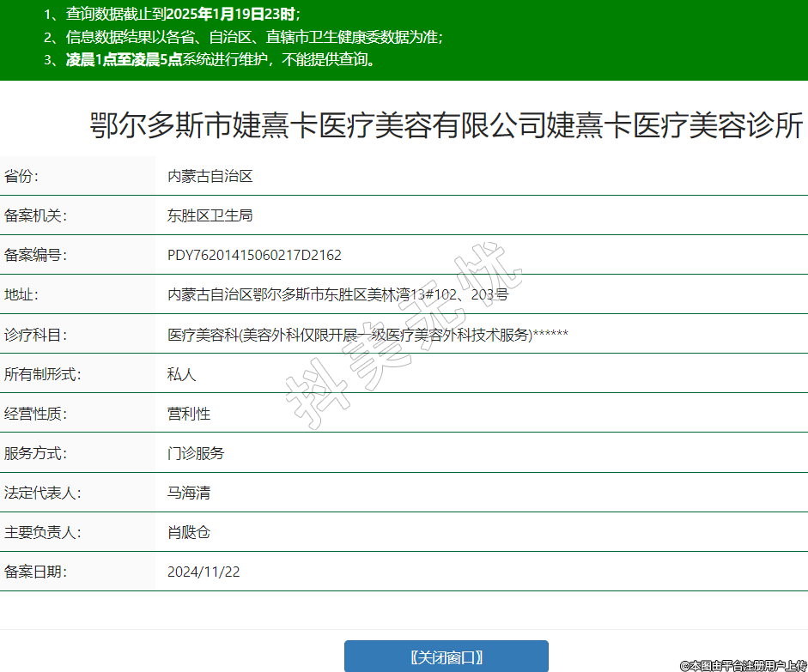Click the clinic name heading
808x672 pixels.
[x=446, y=126]
